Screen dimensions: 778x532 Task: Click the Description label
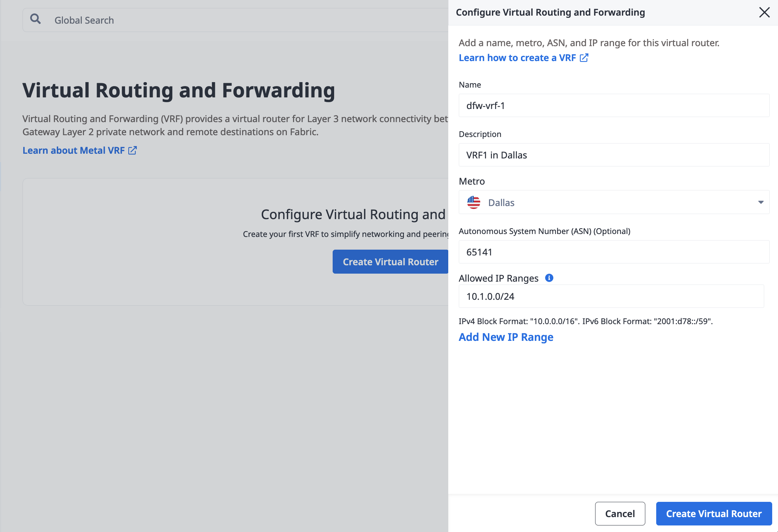[480, 134]
